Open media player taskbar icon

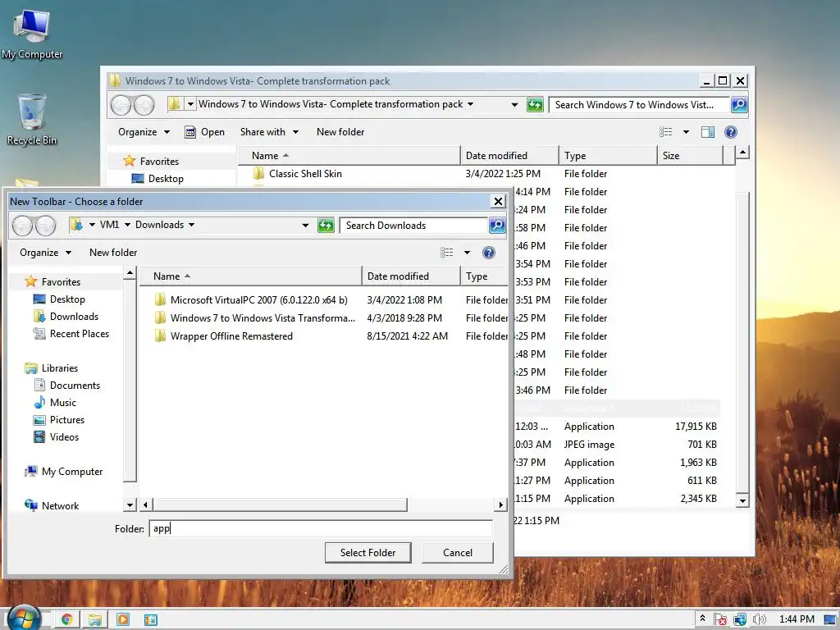pyautogui.click(x=123, y=620)
